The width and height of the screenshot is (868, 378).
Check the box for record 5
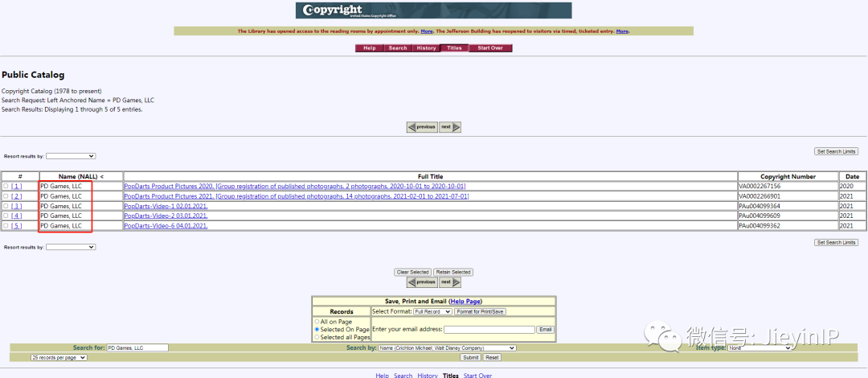(x=6, y=225)
